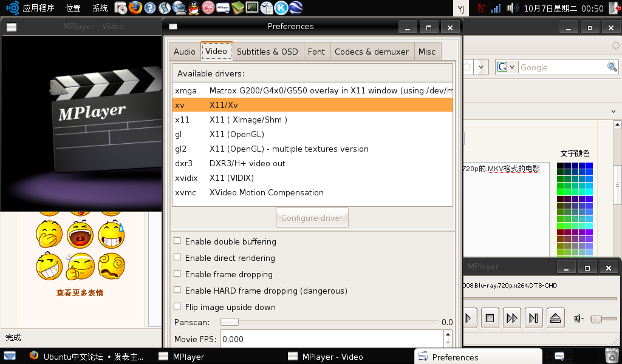Open the volume speaker applet
622x364 pixels.
point(512,8)
